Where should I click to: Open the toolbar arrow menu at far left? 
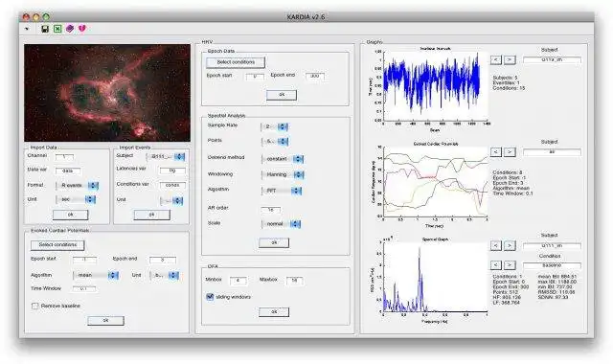pyautogui.click(x=27, y=29)
